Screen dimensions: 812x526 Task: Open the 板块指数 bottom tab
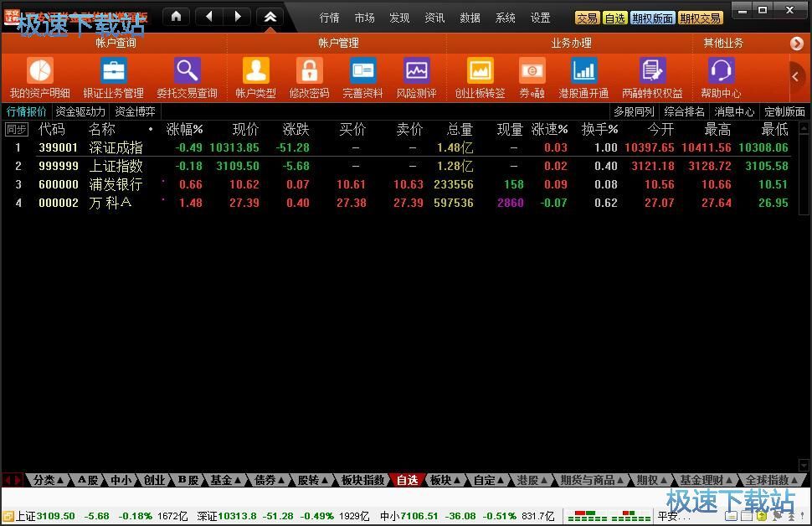pos(363,481)
